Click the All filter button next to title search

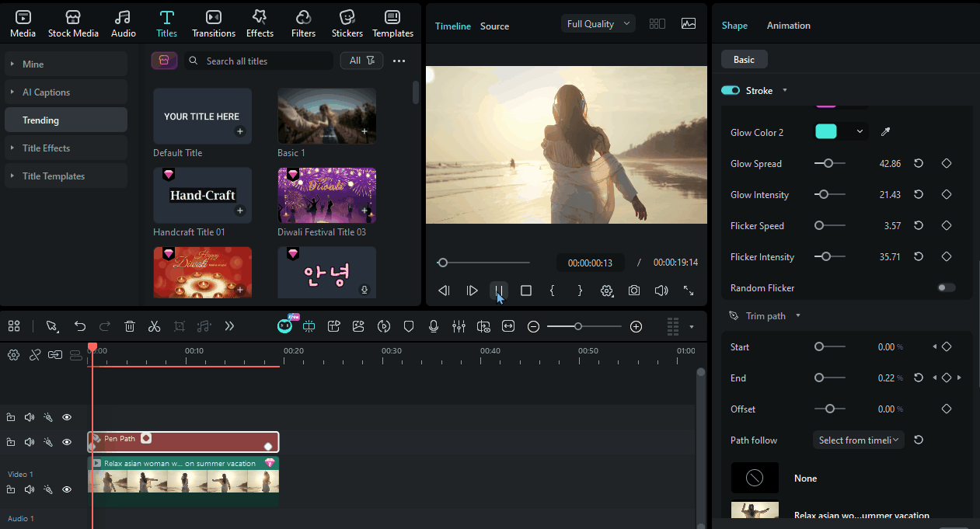[x=361, y=60]
